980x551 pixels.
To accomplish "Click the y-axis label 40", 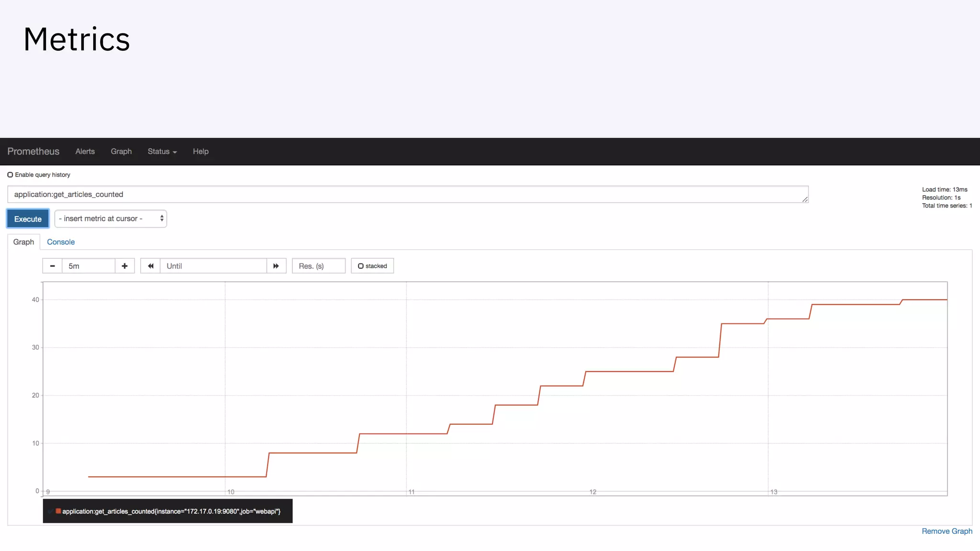I will click(35, 300).
